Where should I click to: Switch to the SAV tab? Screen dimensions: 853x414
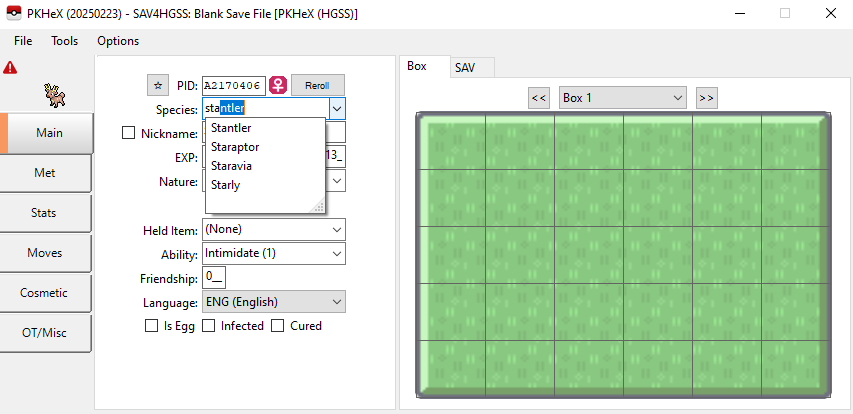(x=465, y=67)
